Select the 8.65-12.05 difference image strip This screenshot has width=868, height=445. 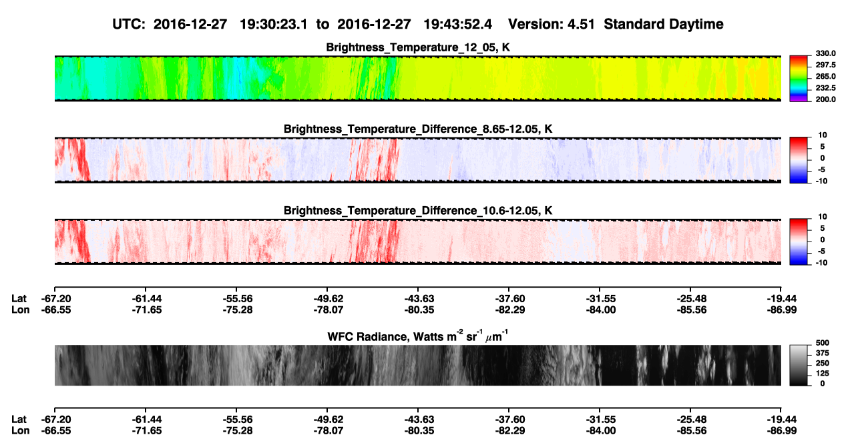coord(418,159)
